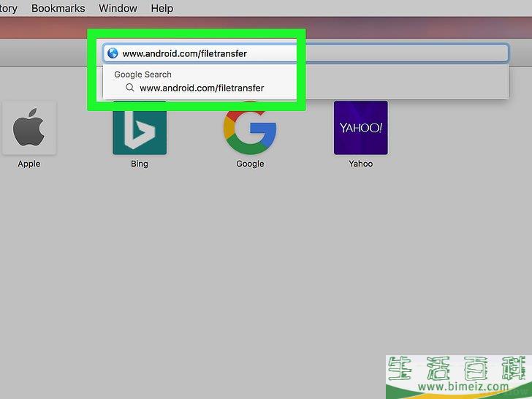Image resolution: width=532 pixels, height=399 pixels.
Task: Click the Yahoo label under its icon
Action: click(361, 164)
